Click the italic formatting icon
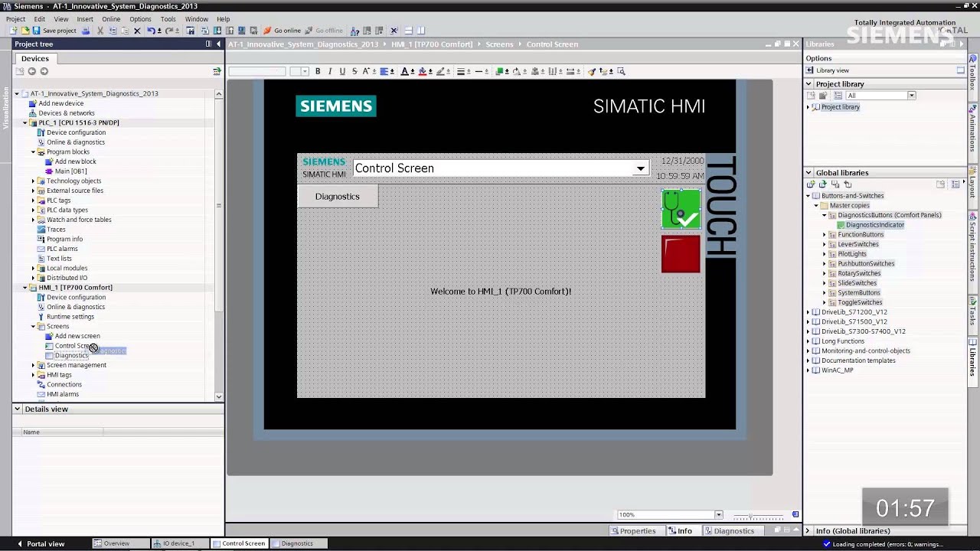This screenshot has height=551, width=980. point(330,71)
